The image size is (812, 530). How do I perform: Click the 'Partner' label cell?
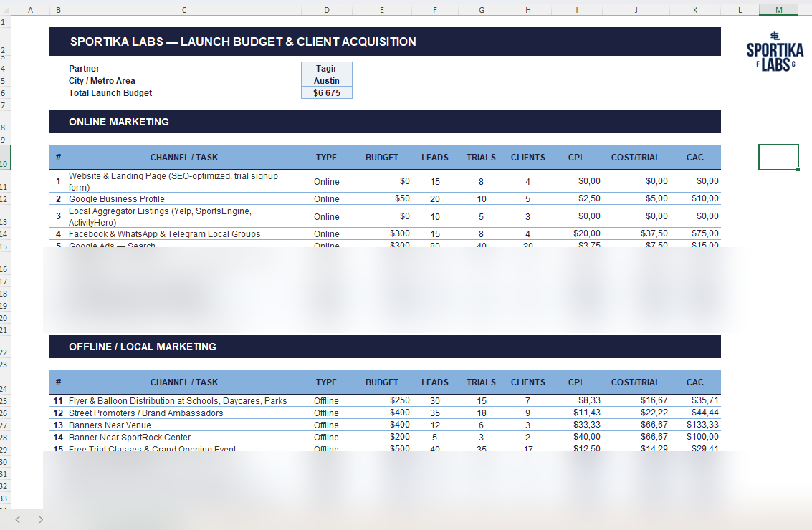[84, 68]
